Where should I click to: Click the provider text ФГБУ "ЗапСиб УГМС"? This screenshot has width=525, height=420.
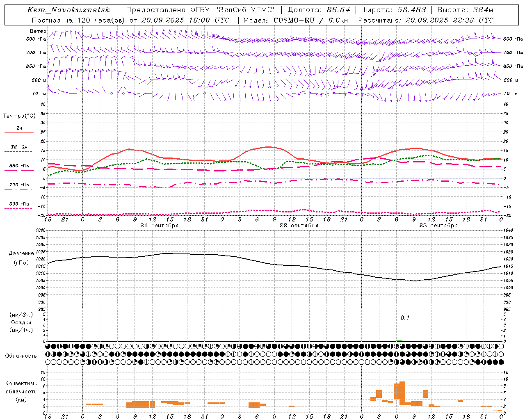pos(233,10)
